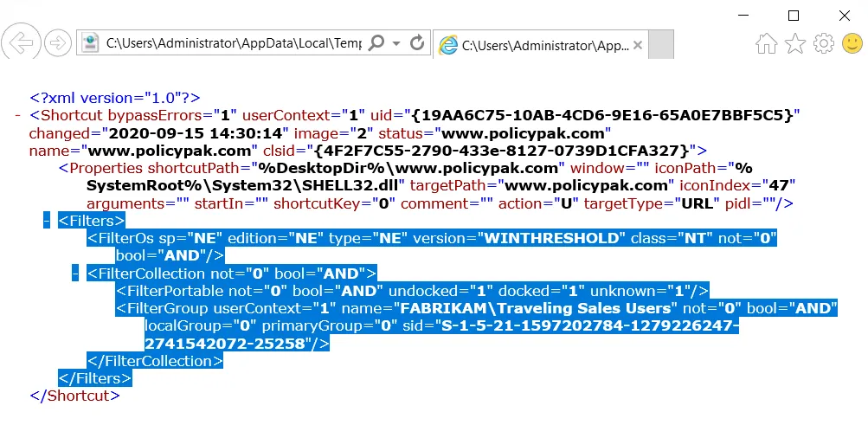Click the closing Filters tag
868x425 pixels.
95,378
